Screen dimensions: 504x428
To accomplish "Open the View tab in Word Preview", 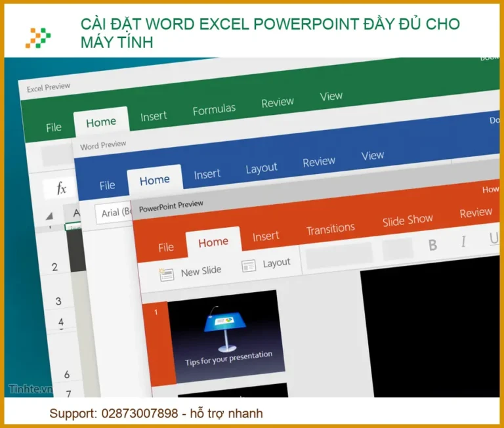I will pos(373,156).
